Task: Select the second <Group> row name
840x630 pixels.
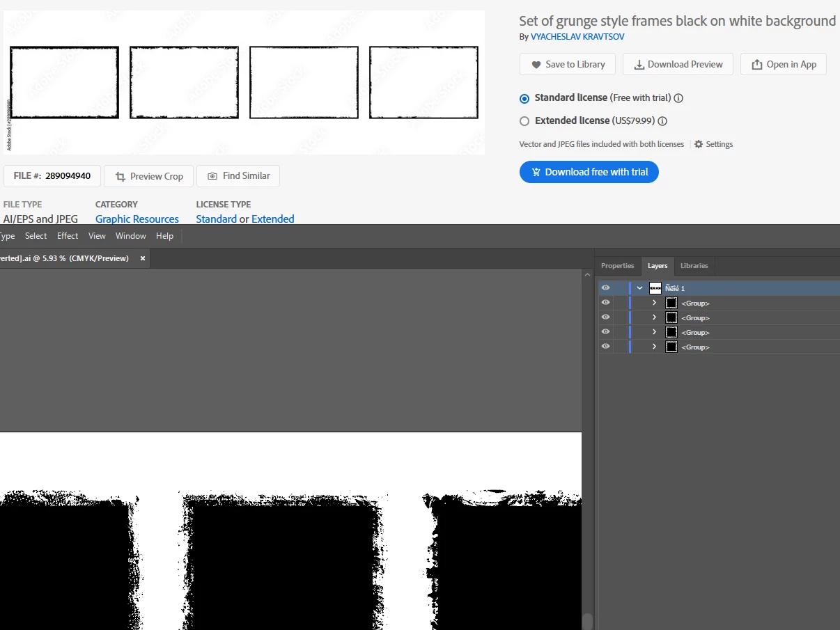Action: coord(695,318)
